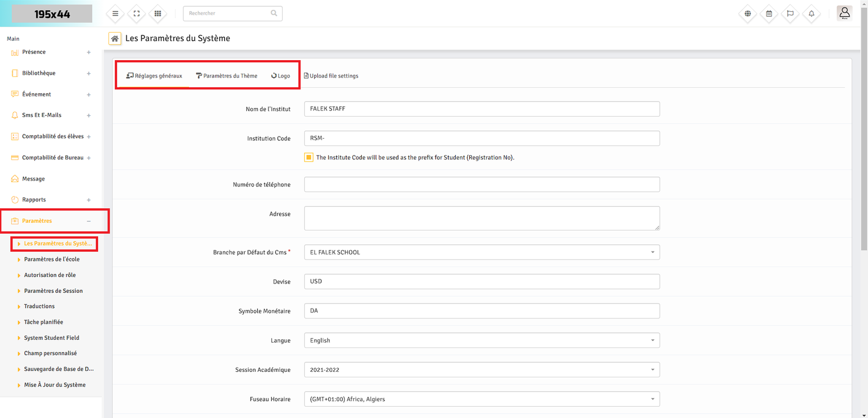Viewport: 868px width, 418px height.
Task: Open the user profile avatar
Action: point(844,13)
